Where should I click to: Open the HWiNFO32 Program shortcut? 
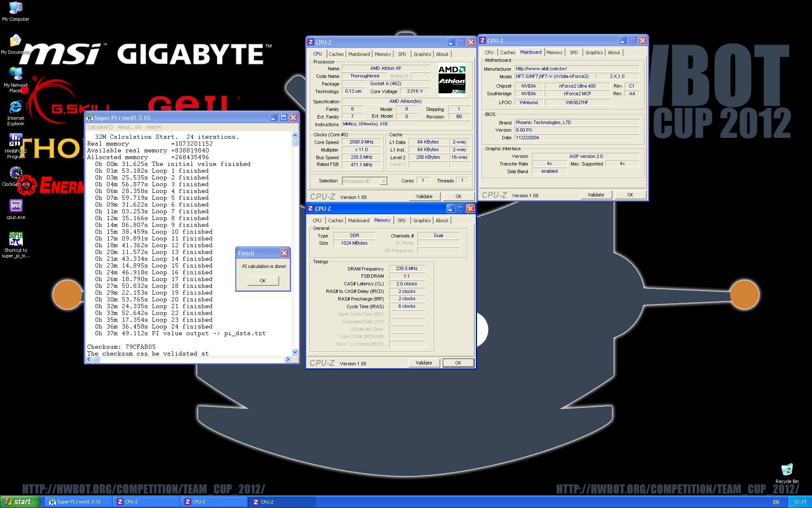16,146
